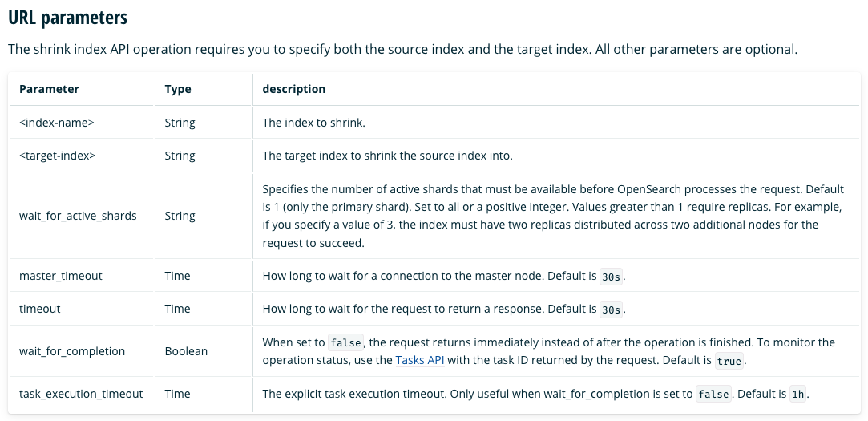Click the 30s code in timeout row
Screen dimensions: 868x421
pyautogui.click(x=612, y=310)
